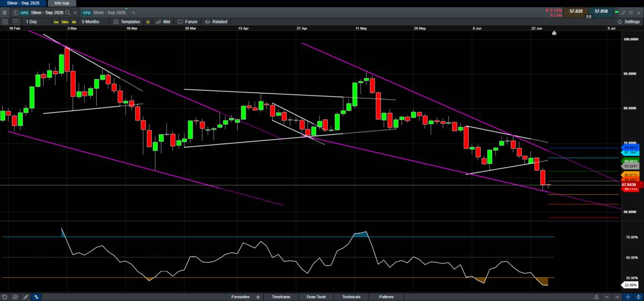Close the active Silver - Sep 2026 chart tab
Image resolution: width=644 pixels, height=301 pixels.
[75, 12]
